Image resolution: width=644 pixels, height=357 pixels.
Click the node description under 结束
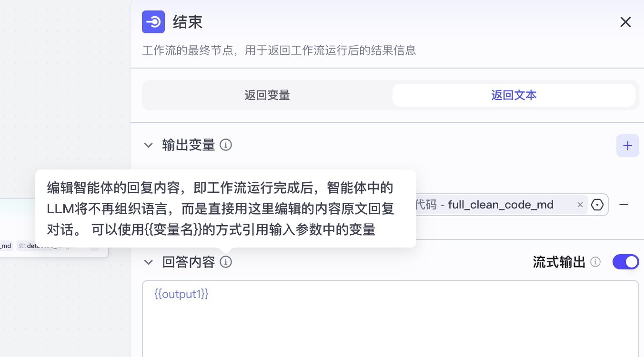coord(279,50)
